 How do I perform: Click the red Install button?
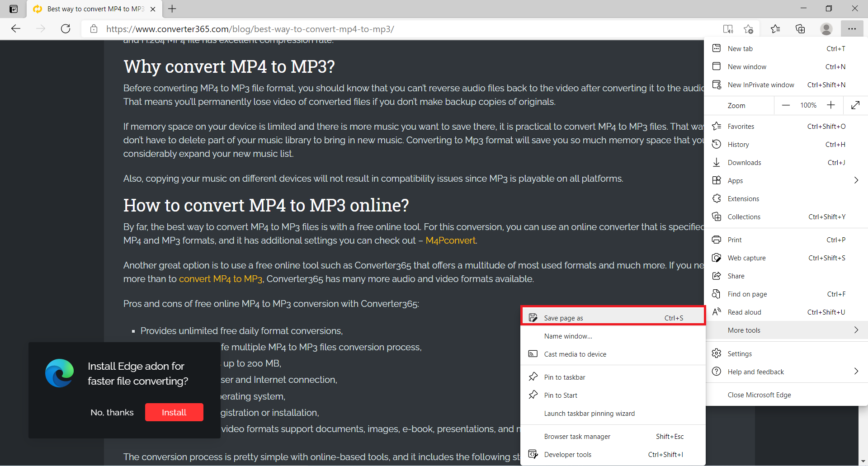(174, 412)
